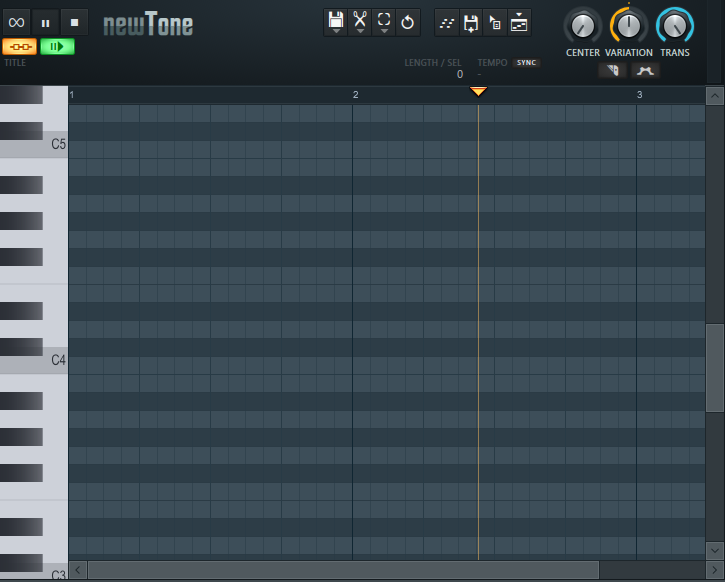The image size is (725, 582).
Task: Click the drag selection pointer icon
Action: point(495,23)
